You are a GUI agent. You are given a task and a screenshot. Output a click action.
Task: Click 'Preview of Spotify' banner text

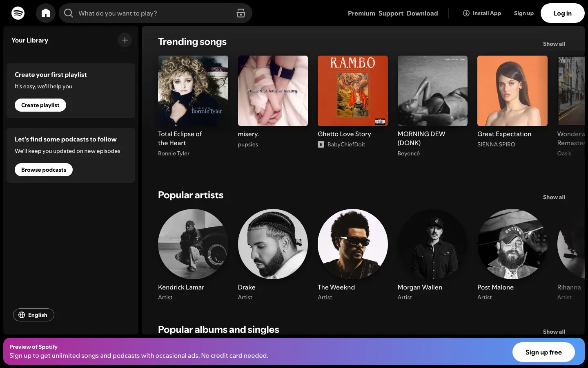(x=33, y=347)
